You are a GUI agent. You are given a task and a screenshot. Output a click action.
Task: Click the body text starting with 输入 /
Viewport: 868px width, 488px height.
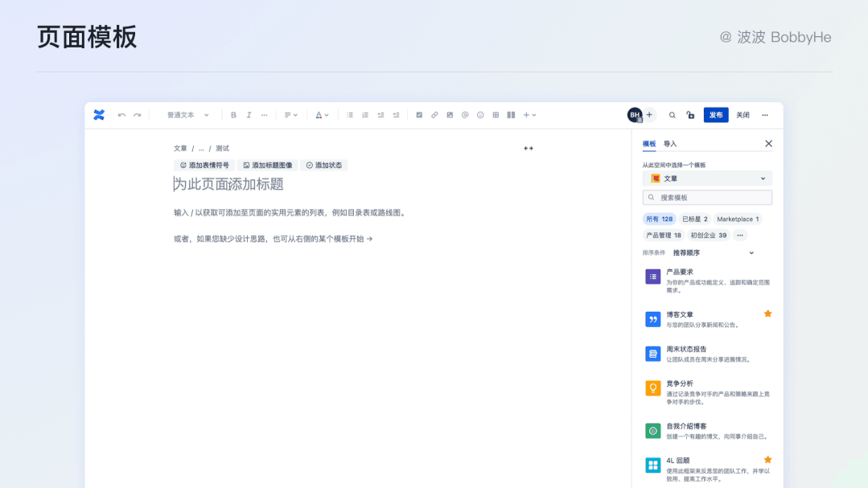click(290, 212)
